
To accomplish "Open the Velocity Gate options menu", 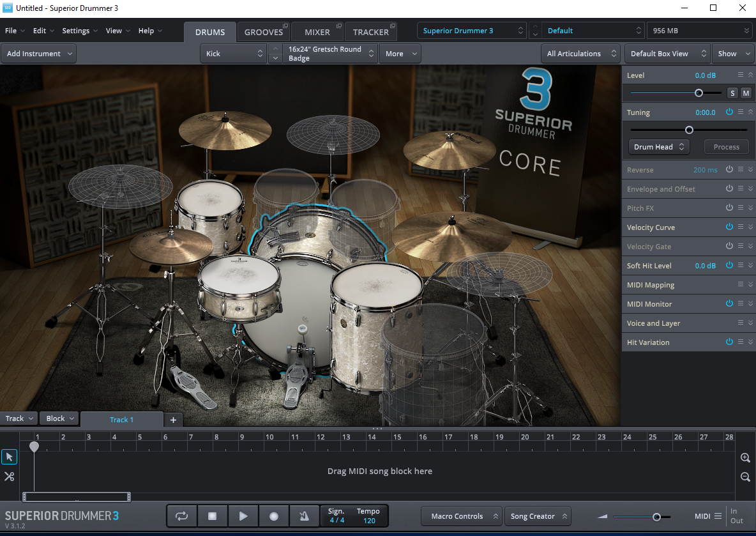I will pos(741,246).
